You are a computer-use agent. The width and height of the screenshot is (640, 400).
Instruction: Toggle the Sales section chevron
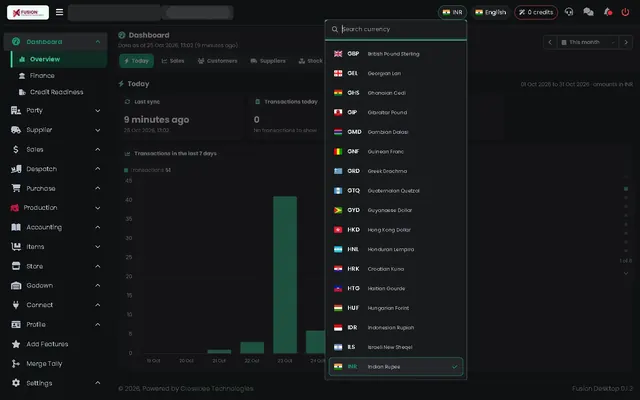(98, 149)
